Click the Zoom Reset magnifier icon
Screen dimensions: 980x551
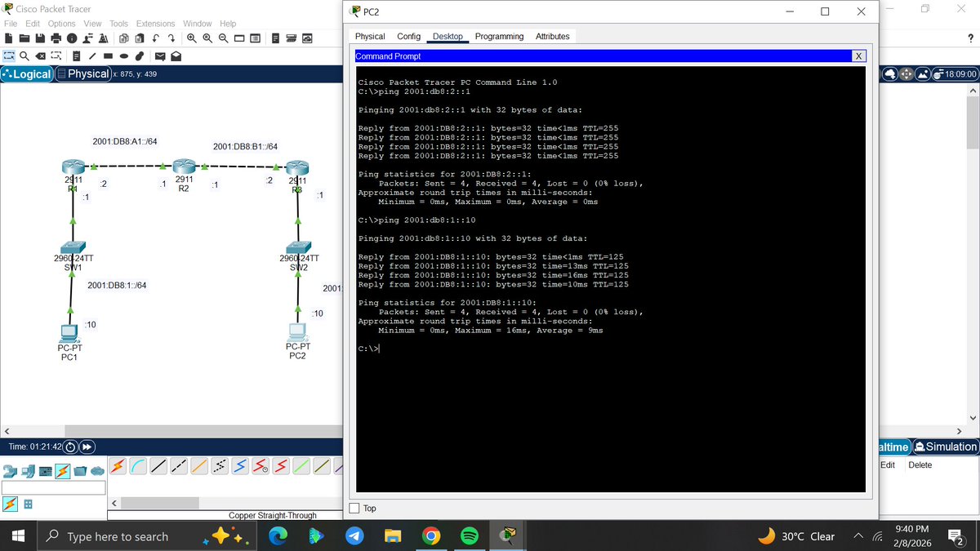tap(207, 38)
